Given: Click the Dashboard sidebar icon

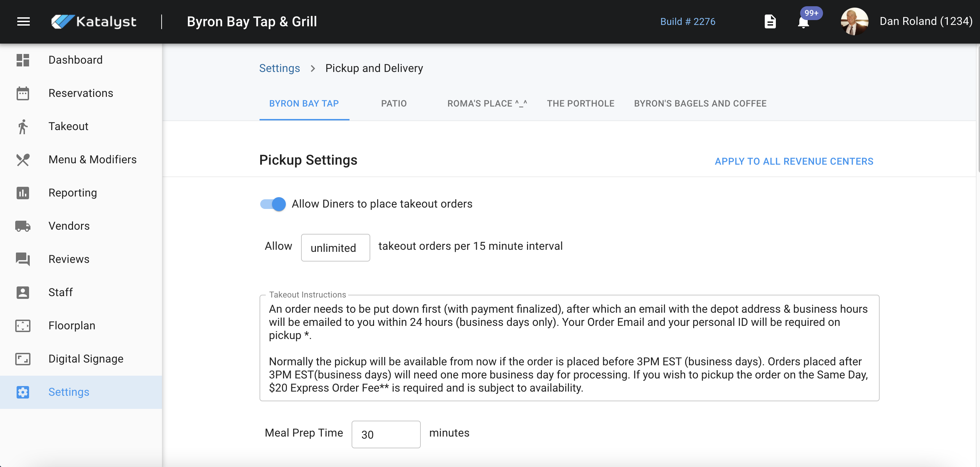Looking at the screenshot, I should coord(23,60).
